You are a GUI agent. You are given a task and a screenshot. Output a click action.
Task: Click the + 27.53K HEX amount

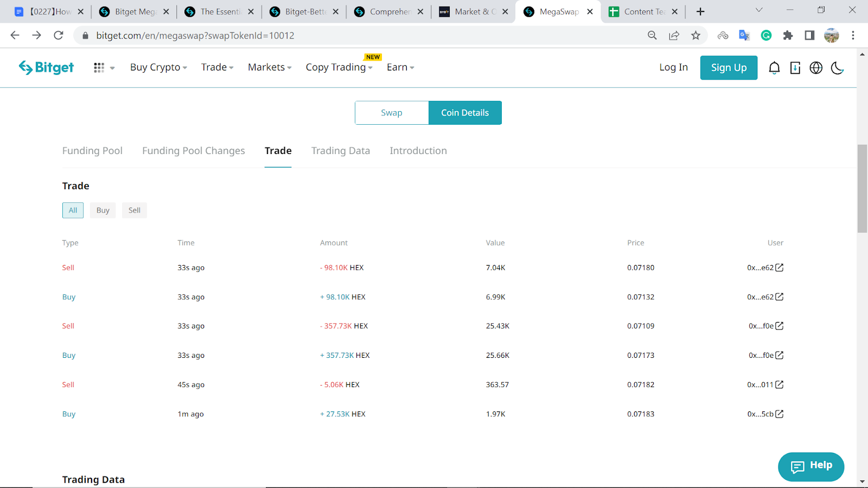tap(343, 414)
